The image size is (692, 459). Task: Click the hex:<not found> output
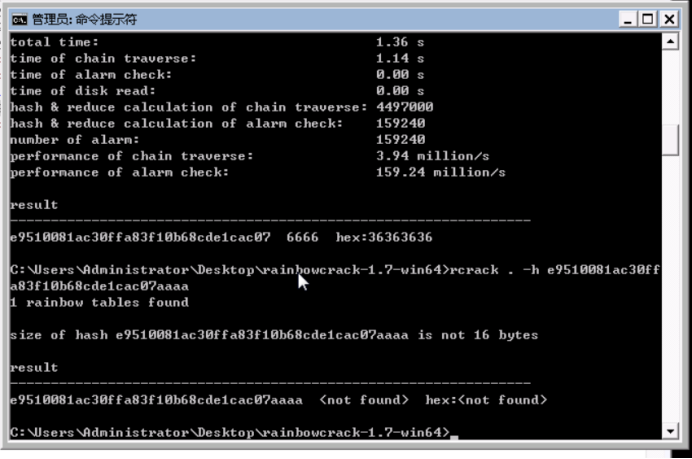[x=486, y=400]
